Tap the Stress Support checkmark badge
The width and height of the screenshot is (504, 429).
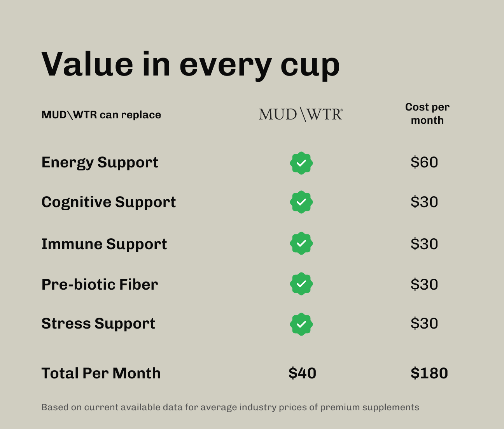point(301,324)
